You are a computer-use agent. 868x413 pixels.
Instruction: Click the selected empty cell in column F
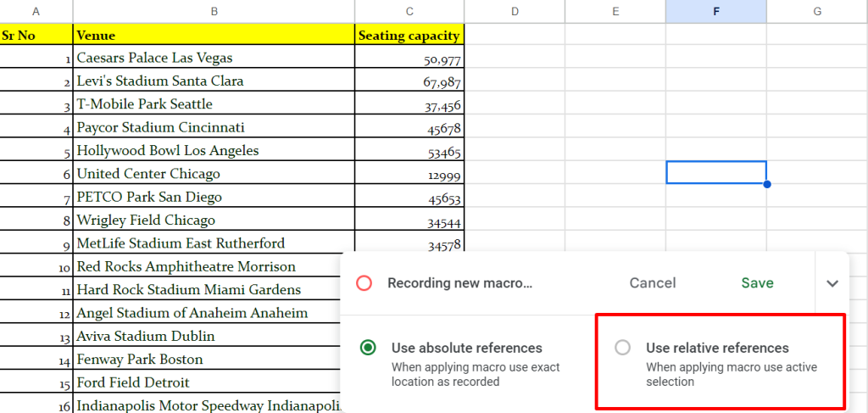tap(716, 172)
